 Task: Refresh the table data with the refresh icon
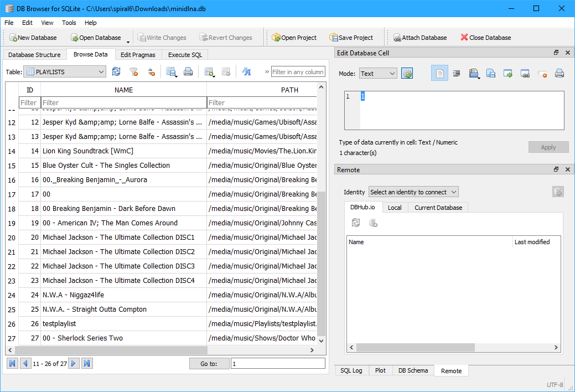(x=116, y=71)
